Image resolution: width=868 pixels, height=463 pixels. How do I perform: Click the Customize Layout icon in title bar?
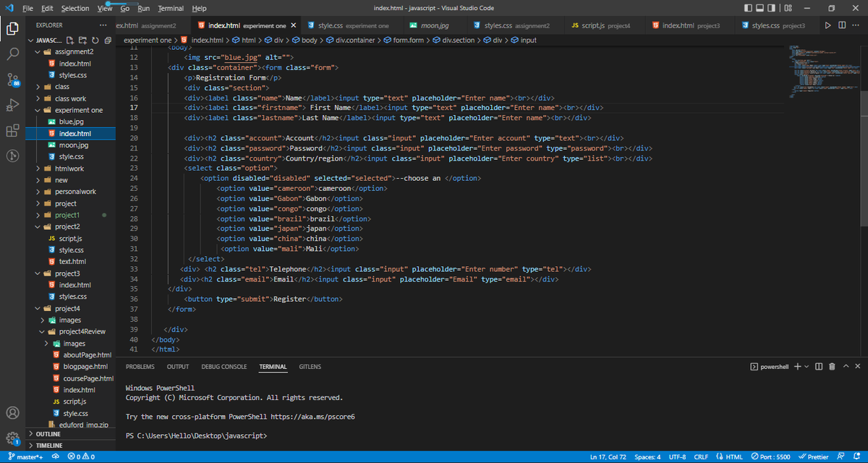(788, 8)
